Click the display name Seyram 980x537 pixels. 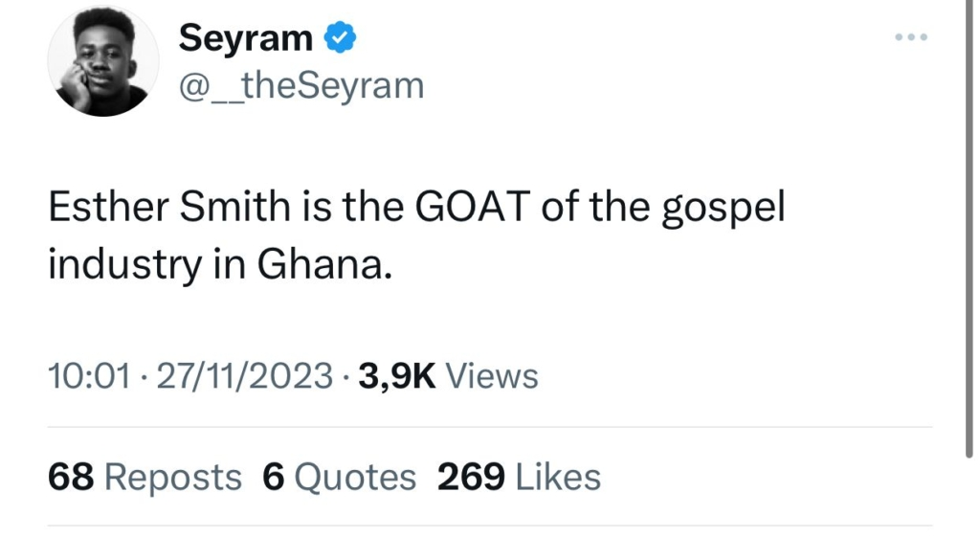click(246, 38)
